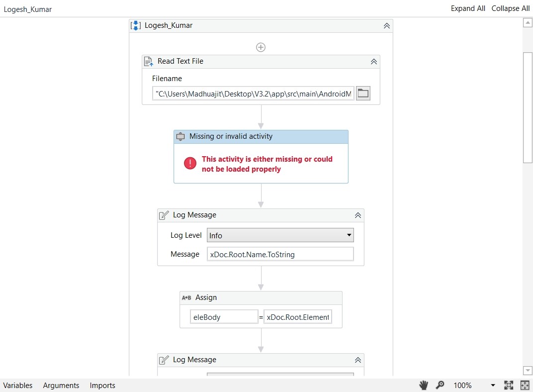Click the Read Text File activity icon
Viewport: 533px width, 392px height.
pos(148,61)
